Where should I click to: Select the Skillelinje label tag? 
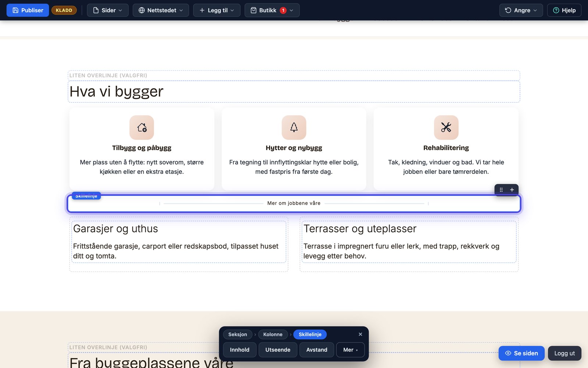(86, 196)
